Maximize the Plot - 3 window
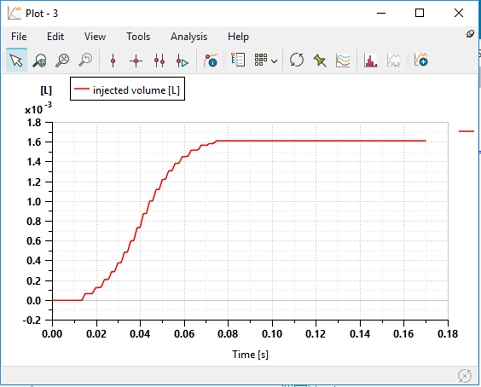The width and height of the screenshot is (481, 387). point(419,13)
